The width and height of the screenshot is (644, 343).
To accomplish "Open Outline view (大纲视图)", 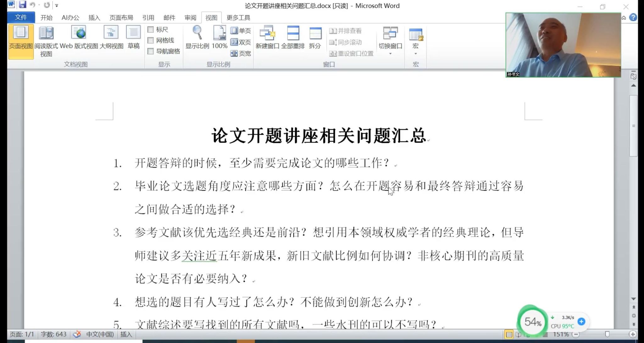I will [x=111, y=38].
